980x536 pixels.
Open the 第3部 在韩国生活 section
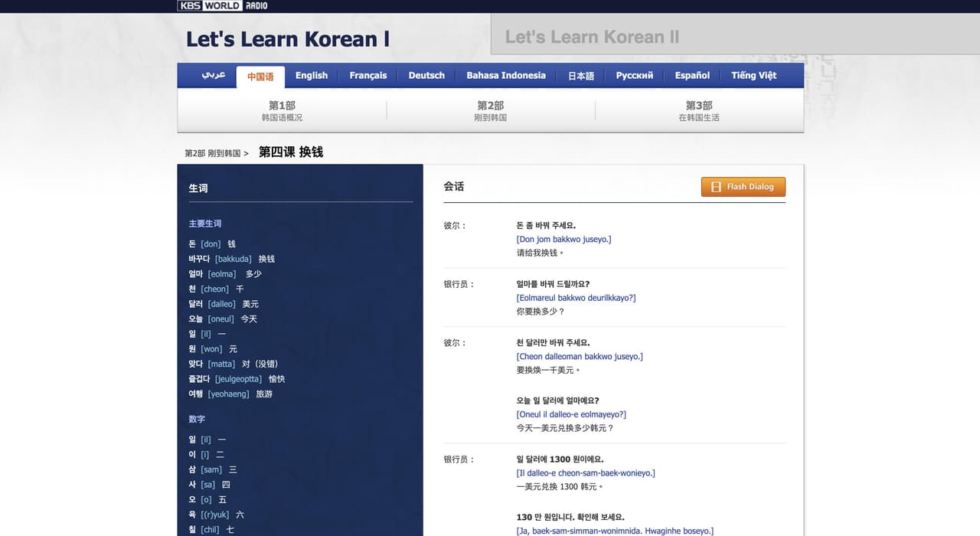[698, 111]
